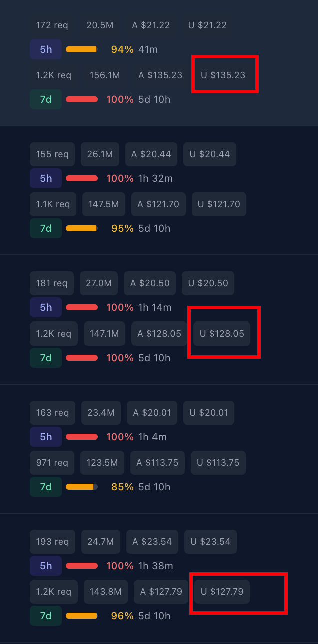Click the 7d badge next to 85%
The image size is (318, 644).
46,487
